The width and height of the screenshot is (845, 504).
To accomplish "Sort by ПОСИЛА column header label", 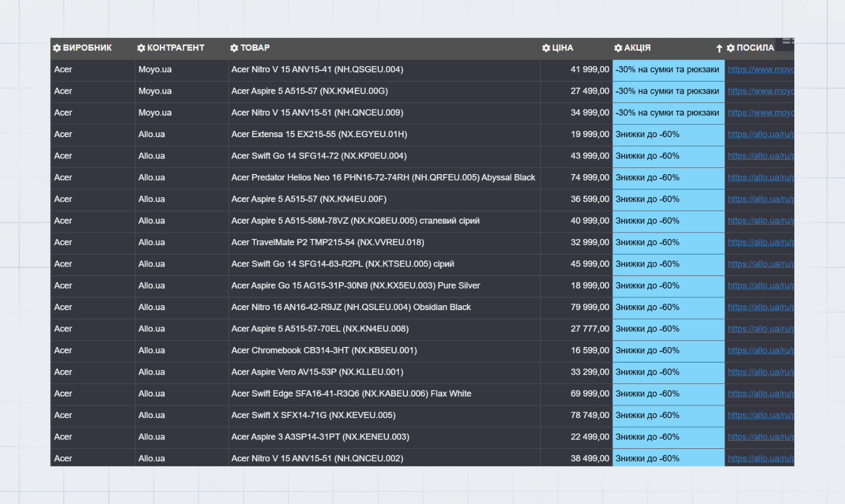I will 755,48.
